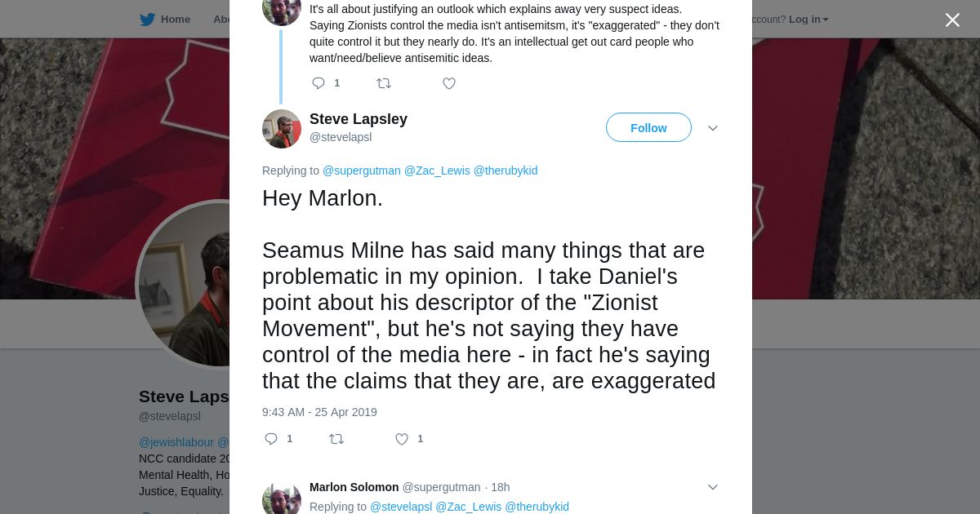This screenshot has height=514, width=980.
Task: Follow Steve Lapsley
Action: pos(648,128)
